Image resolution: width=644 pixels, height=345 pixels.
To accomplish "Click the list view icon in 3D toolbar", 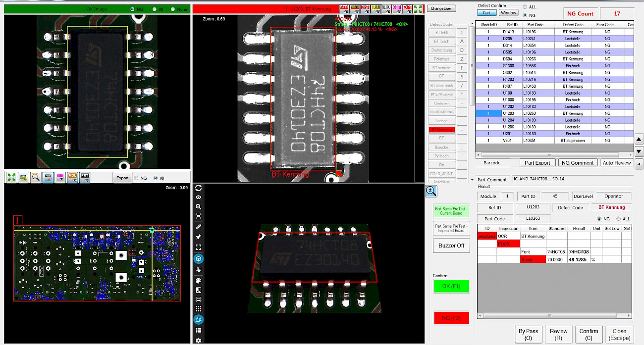I will tap(199, 330).
